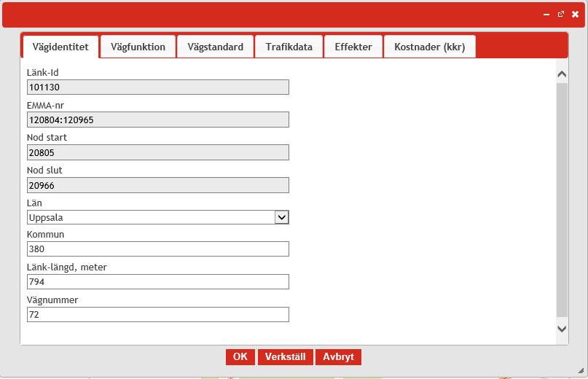This screenshot has width=588, height=379.
Task: Close the dialog with the X icon
Action: click(x=576, y=15)
